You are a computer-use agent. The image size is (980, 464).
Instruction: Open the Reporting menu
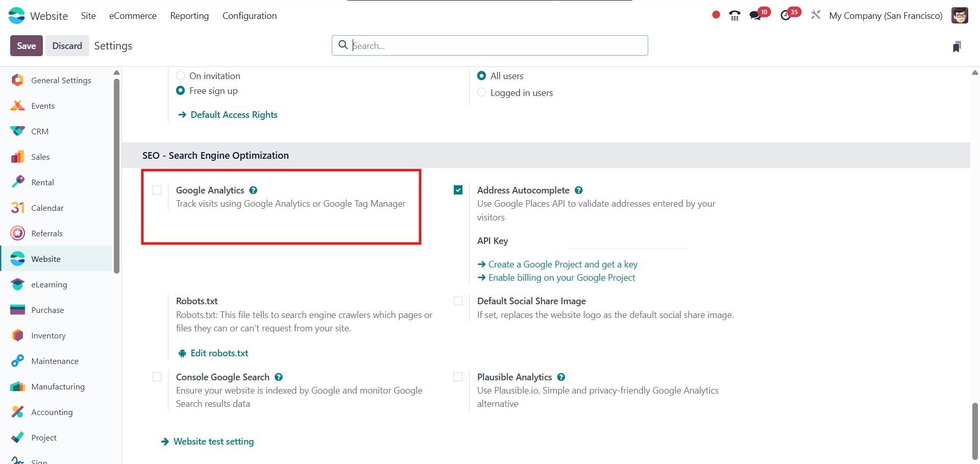click(189, 16)
